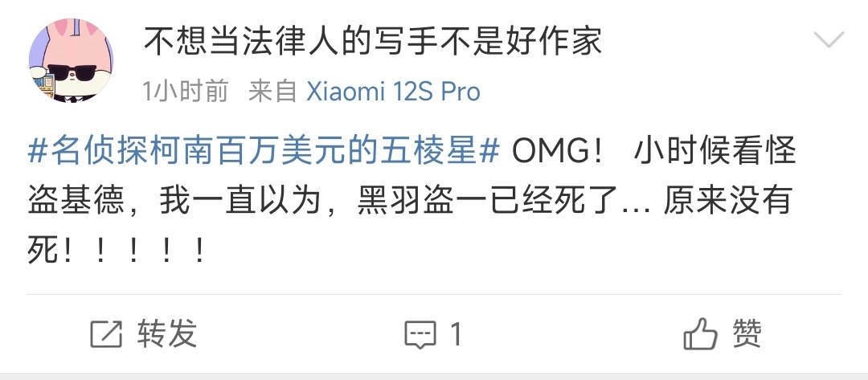Open comments via the speech bubble icon

click(420, 335)
